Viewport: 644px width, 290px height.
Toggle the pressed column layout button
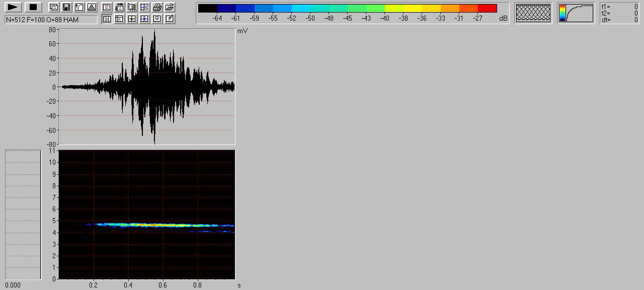107,19
